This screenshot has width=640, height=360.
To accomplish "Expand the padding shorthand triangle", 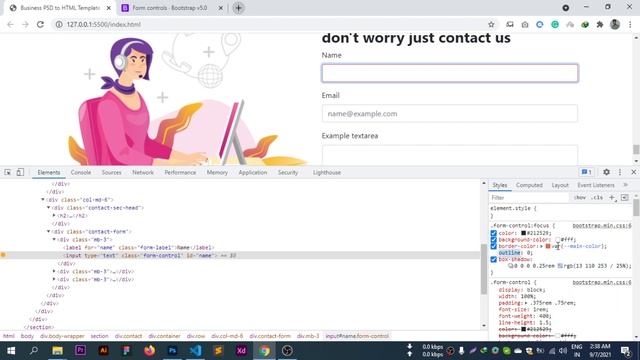I will 526,303.
